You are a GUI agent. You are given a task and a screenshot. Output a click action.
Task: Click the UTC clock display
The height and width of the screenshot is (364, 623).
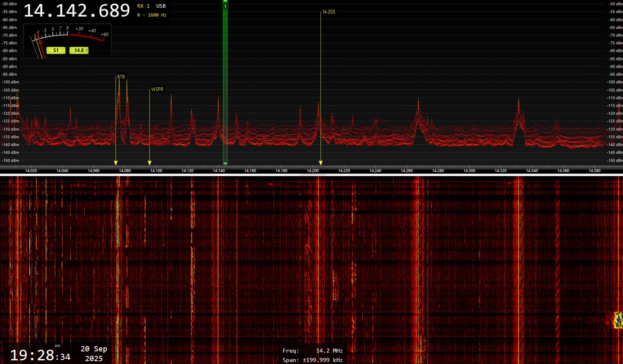(40, 355)
